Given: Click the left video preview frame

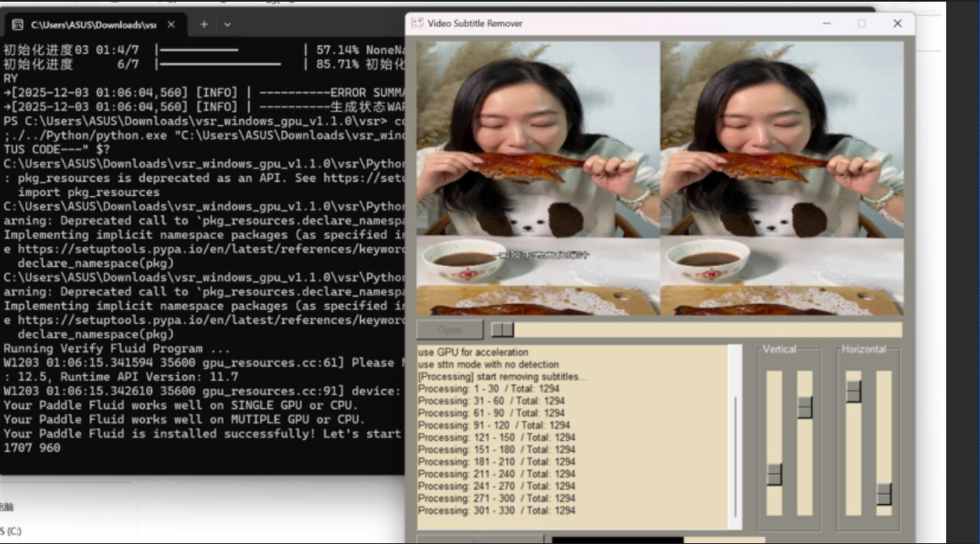Looking at the screenshot, I should pos(537,177).
